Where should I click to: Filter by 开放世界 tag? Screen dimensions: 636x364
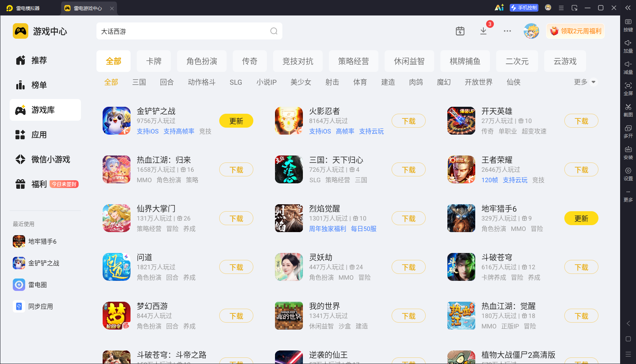pos(479,82)
